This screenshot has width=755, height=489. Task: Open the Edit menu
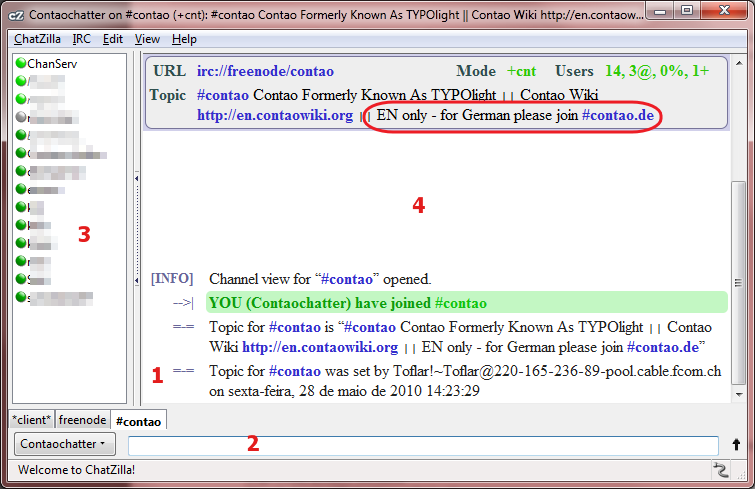[x=113, y=39]
